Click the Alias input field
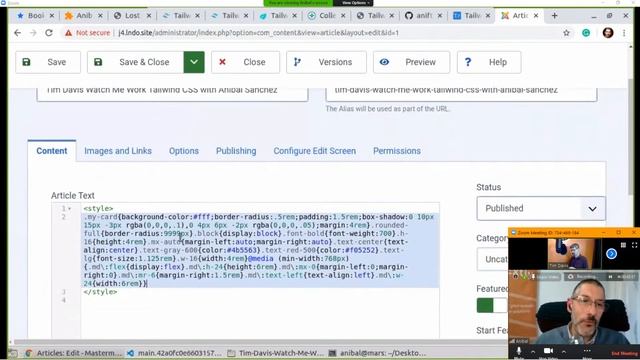This screenshot has width=640, height=360. point(461,93)
